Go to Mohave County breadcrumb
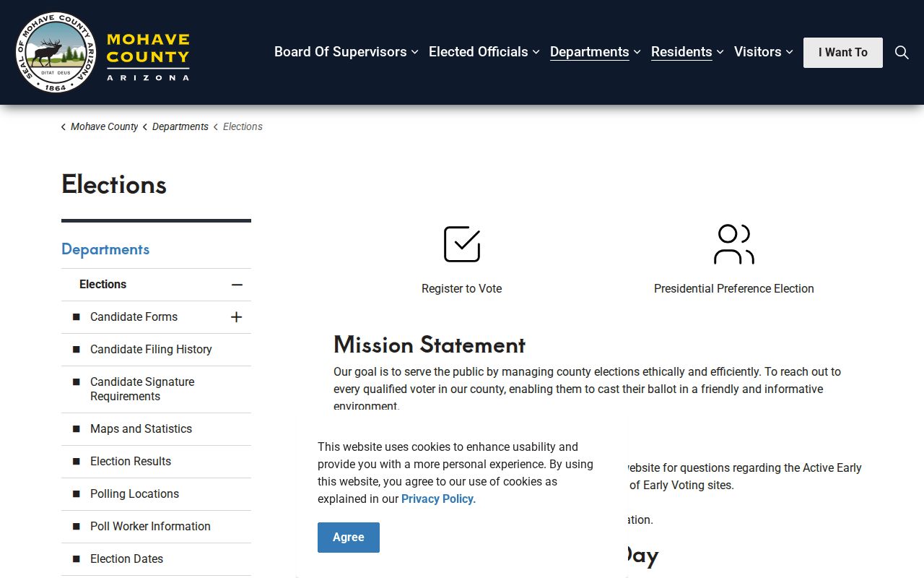 tap(104, 126)
